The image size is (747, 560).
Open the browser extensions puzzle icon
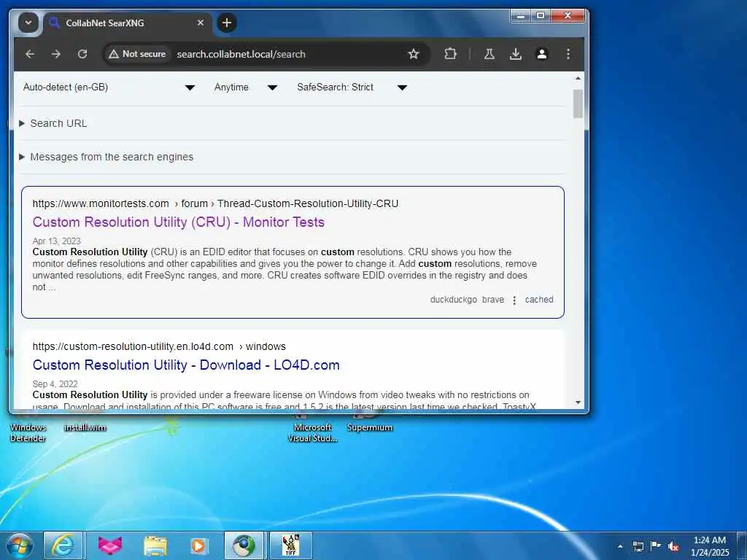(x=450, y=54)
